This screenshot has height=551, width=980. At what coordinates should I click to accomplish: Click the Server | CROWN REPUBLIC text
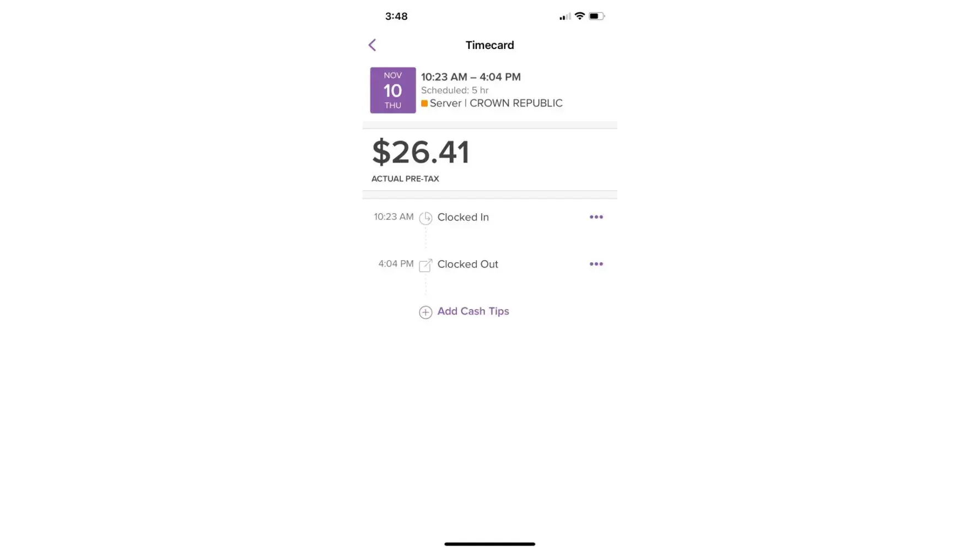(496, 103)
